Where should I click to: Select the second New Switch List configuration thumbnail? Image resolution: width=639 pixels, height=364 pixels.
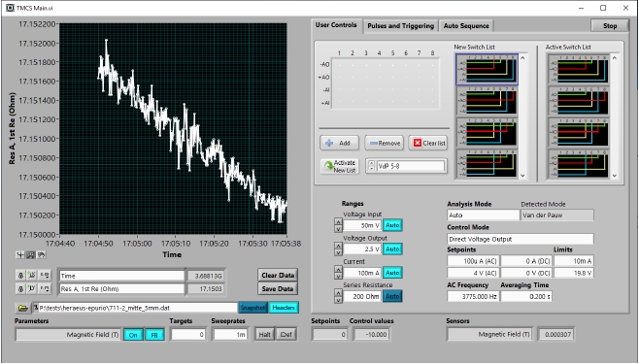click(x=487, y=101)
